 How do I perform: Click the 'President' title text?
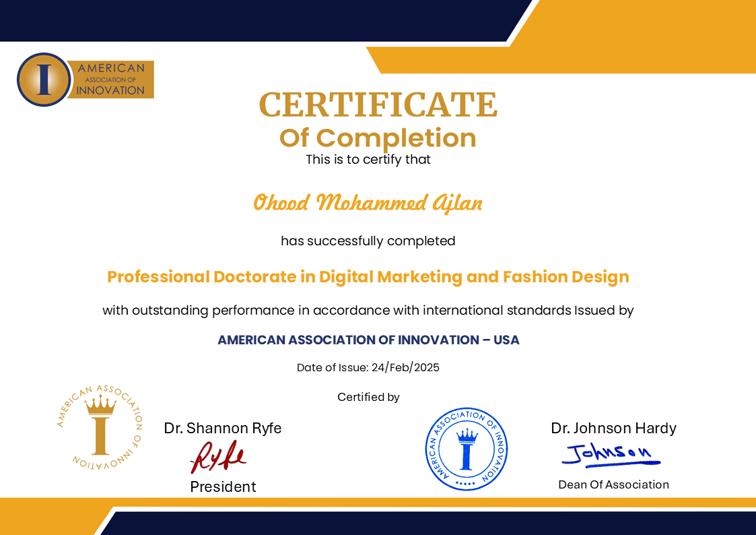click(x=223, y=486)
